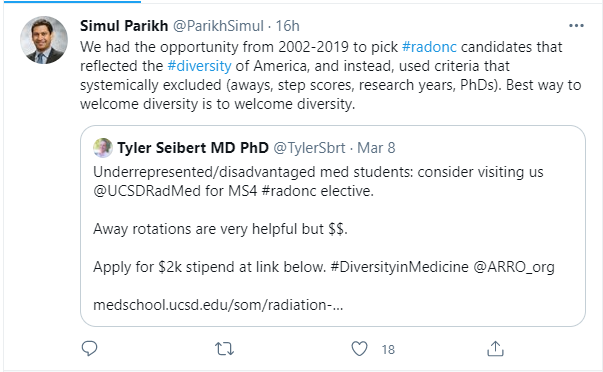
Task: Open the share tweet icon
Action: [x=495, y=349]
